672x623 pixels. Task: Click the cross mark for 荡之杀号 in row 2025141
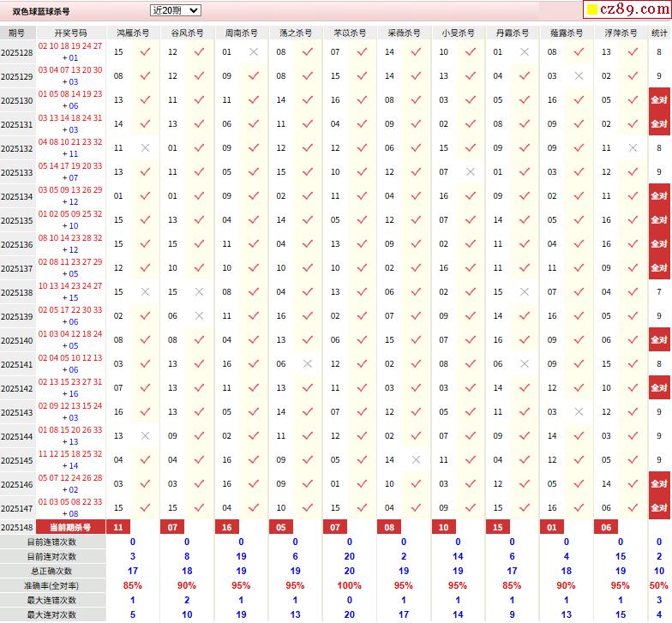[308, 364]
